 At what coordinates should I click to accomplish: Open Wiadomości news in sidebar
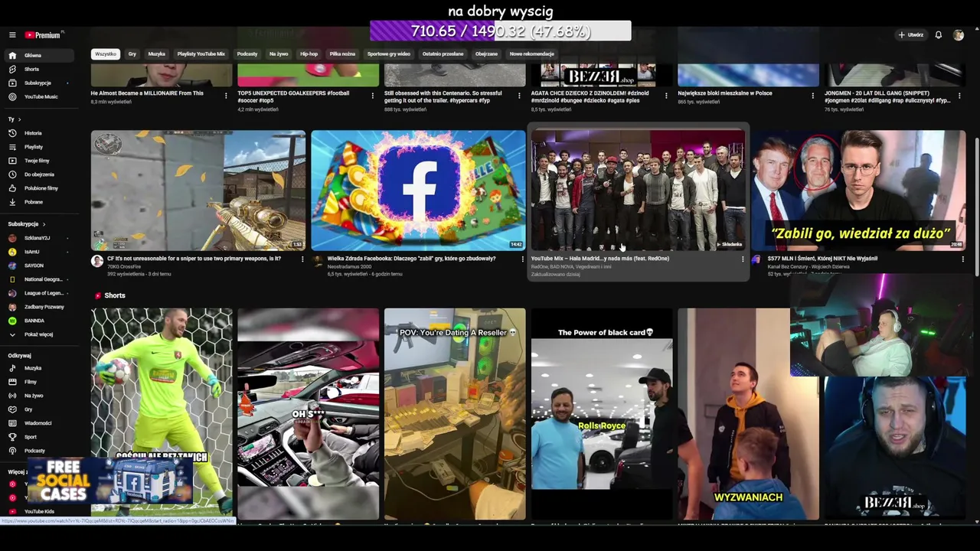tap(38, 423)
